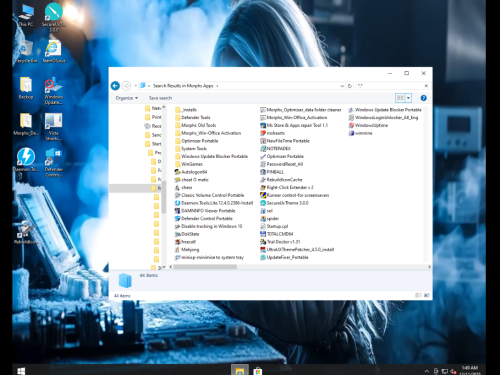Click the refresh button beside address bar
Viewport: 500px width, 375px height.
coord(350,86)
